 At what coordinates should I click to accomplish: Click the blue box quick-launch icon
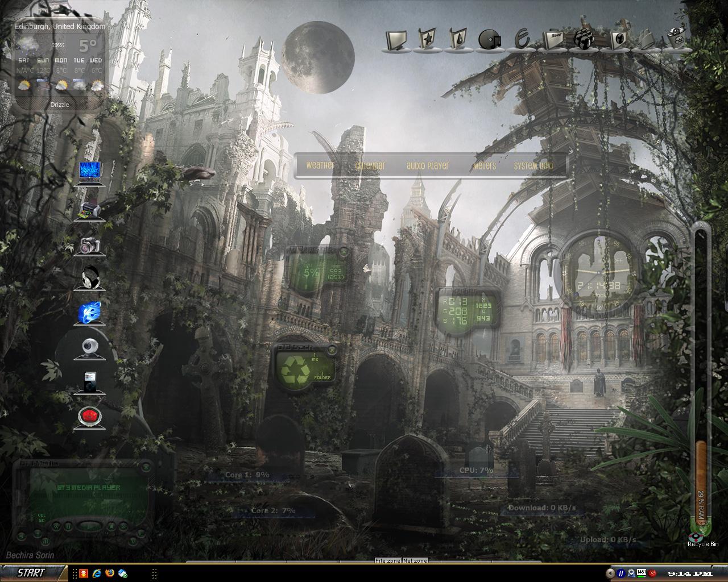[122, 573]
